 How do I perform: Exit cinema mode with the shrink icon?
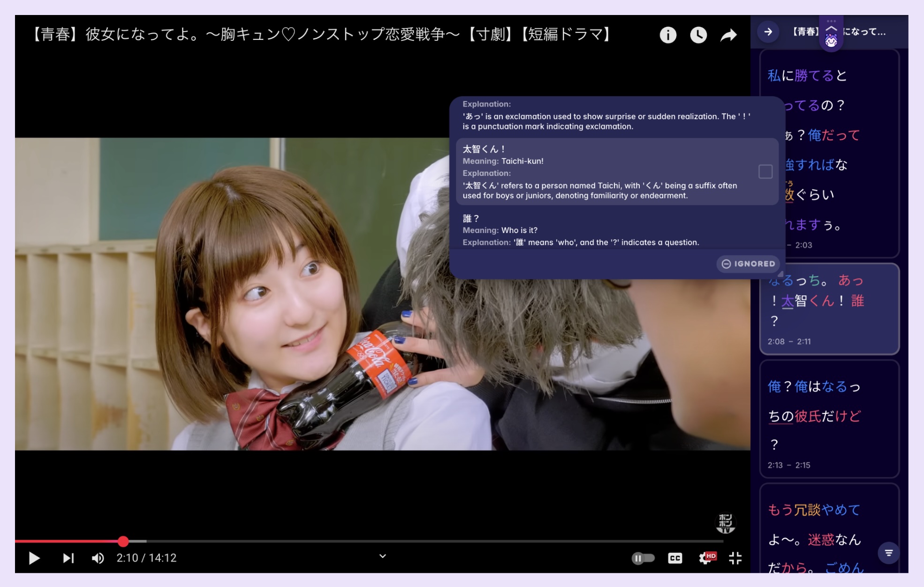point(735,558)
